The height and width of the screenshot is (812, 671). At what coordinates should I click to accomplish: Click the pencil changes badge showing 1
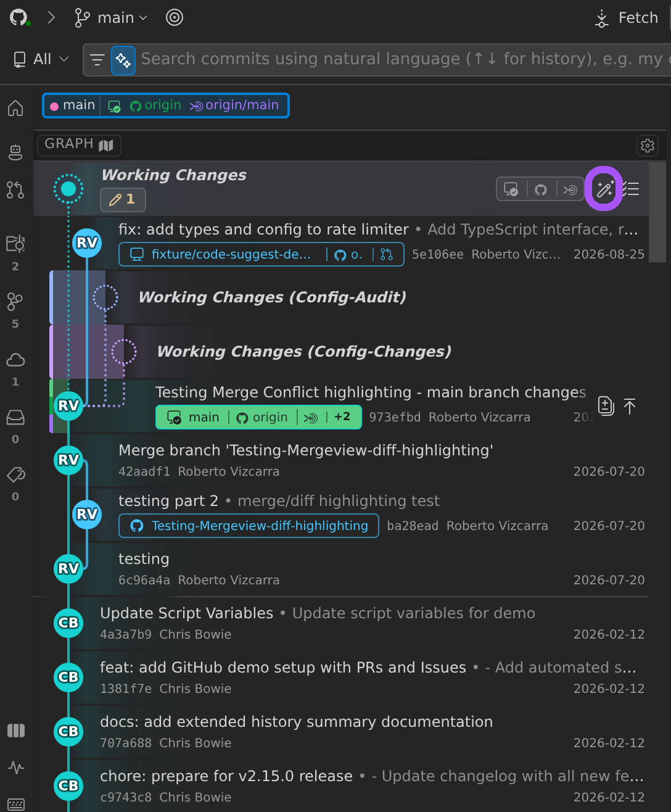(123, 199)
